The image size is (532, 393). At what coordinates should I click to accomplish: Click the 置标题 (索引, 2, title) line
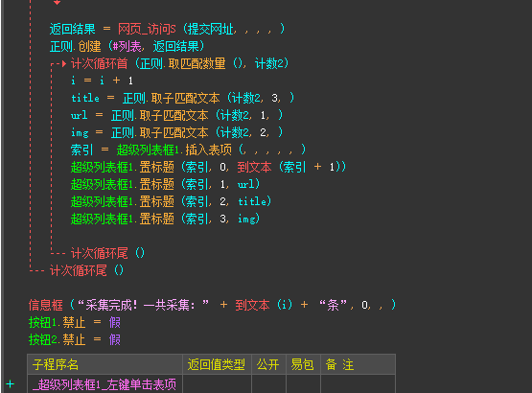coord(171,201)
